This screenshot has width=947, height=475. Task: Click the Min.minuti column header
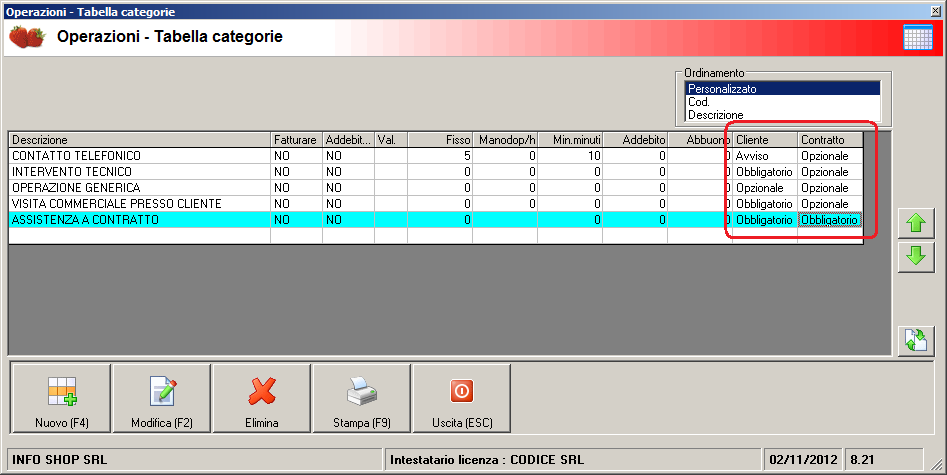[570, 140]
